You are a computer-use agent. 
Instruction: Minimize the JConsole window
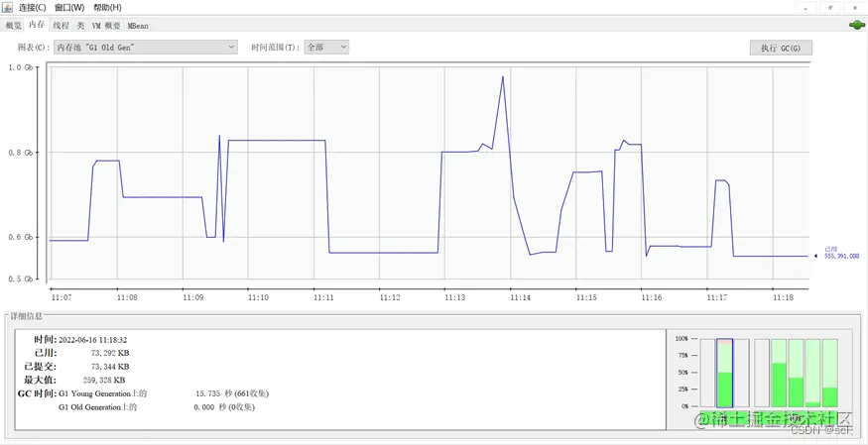[x=806, y=8]
